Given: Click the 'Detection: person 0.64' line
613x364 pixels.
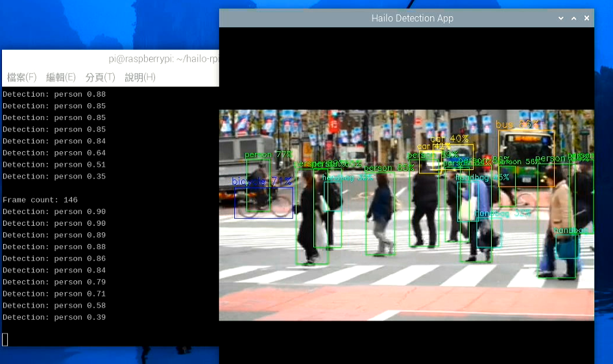Looking at the screenshot, I should [x=54, y=153].
